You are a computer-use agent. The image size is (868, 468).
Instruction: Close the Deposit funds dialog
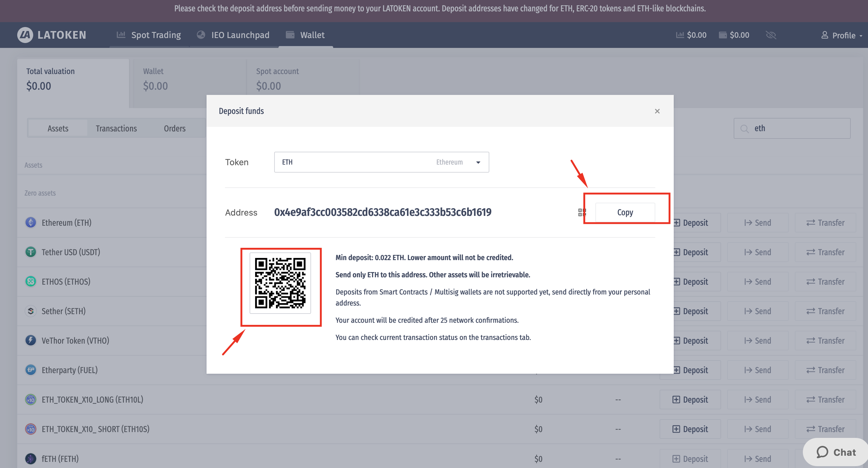[657, 111]
